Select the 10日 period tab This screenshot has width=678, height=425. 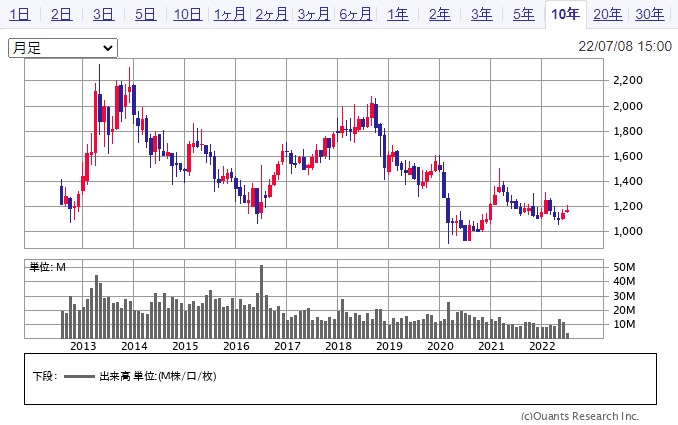pyautogui.click(x=187, y=14)
